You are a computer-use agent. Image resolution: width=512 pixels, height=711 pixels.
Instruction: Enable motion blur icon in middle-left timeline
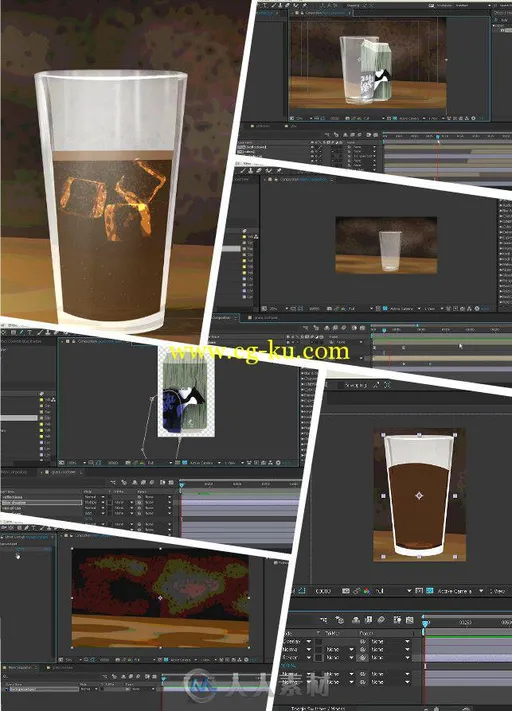(152, 482)
